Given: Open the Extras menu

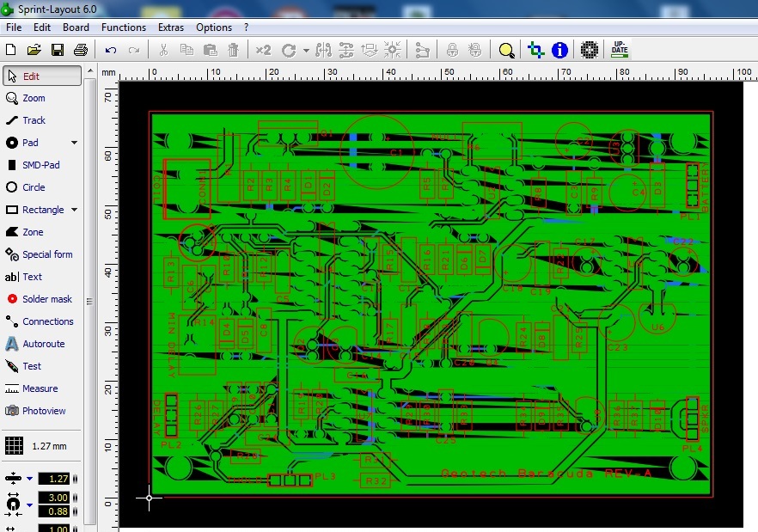Looking at the screenshot, I should (x=170, y=28).
